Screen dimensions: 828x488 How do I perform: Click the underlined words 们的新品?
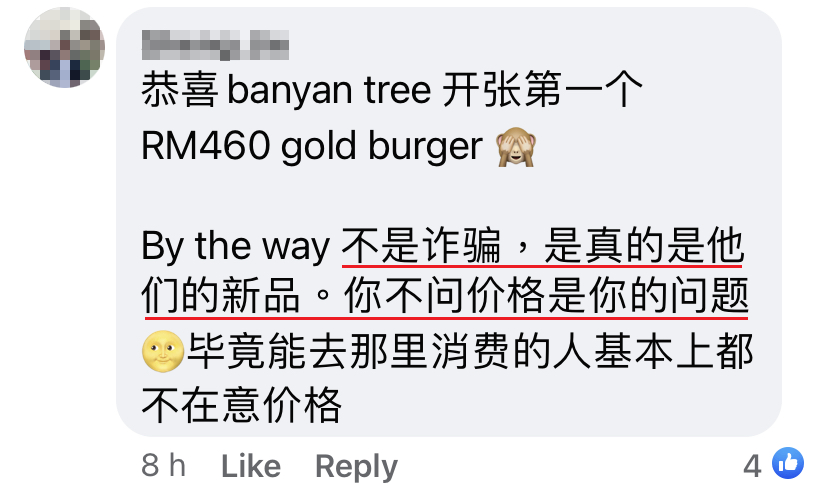pos(221,296)
